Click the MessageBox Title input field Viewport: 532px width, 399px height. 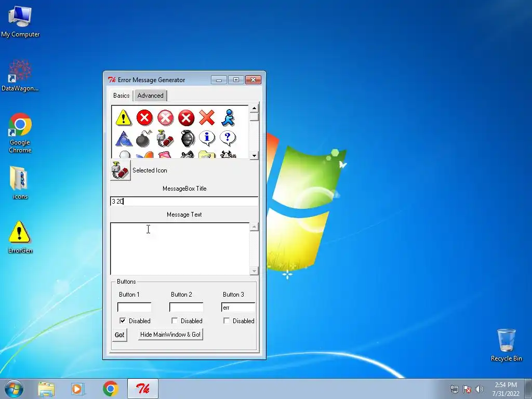point(184,202)
